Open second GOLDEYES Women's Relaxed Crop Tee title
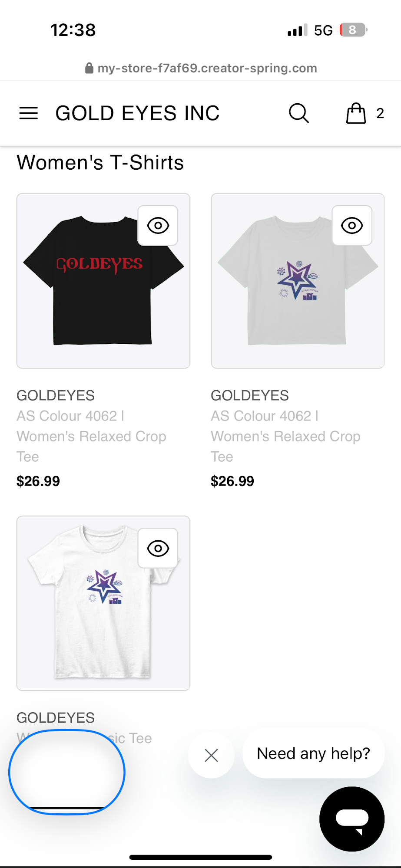 pos(285,426)
